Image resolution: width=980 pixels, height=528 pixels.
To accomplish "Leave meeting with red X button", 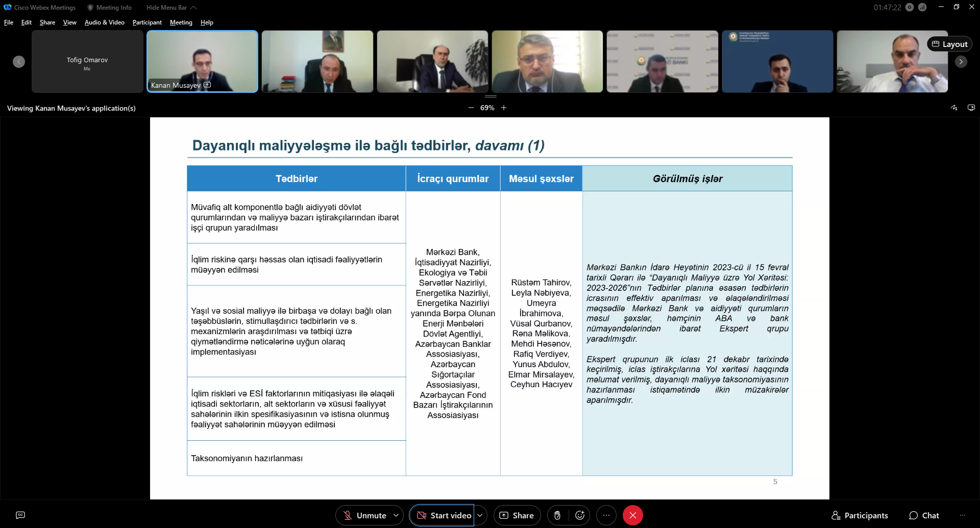I will (x=633, y=515).
